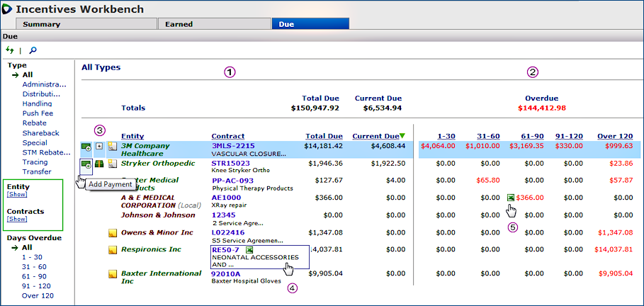Click the spreadsheet icon beside contract RE50-7
Image resolution: width=644 pixels, height=306 pixels.
tap(249, 250)
